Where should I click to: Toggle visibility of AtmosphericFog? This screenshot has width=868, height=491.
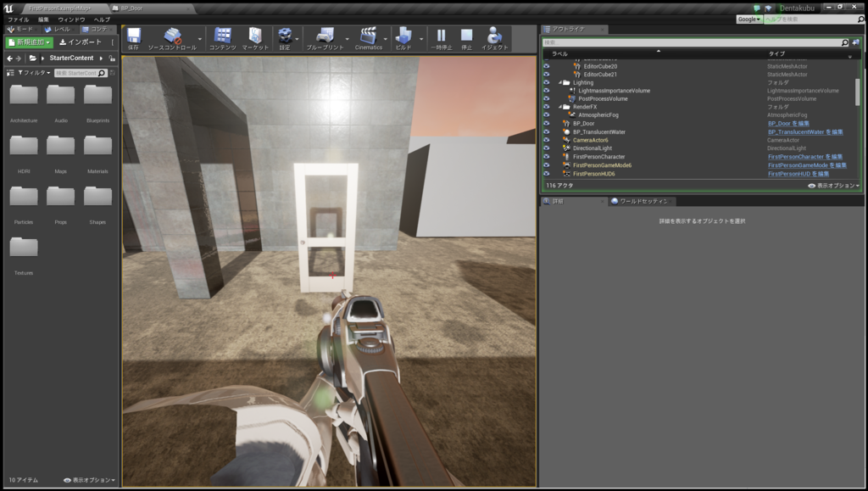click(547, 115)
